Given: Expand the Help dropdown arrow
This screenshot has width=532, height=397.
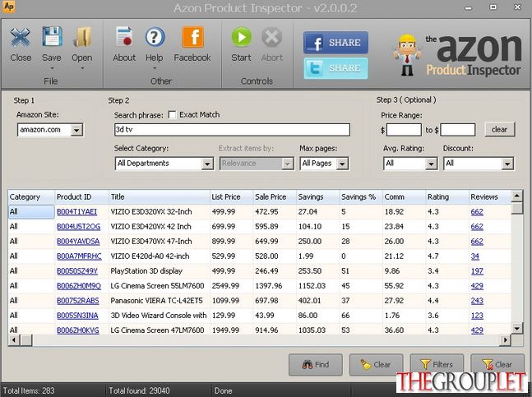Looking at the screenshot, I should point(155,68).
